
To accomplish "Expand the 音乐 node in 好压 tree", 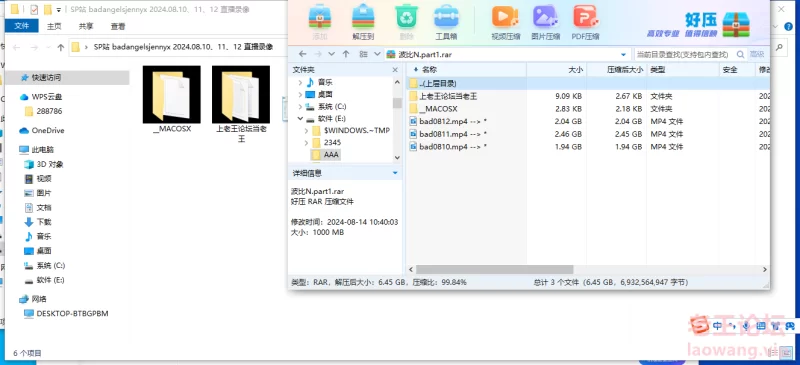I will 299,82.
